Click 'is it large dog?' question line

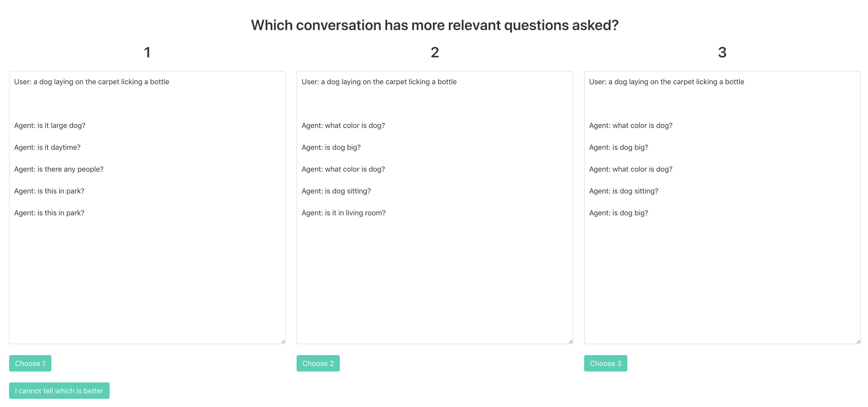(x=50, y=125)
